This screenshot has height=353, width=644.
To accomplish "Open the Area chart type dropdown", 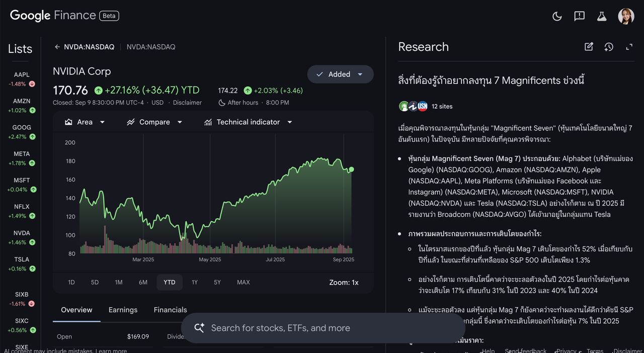I will 85,122.
